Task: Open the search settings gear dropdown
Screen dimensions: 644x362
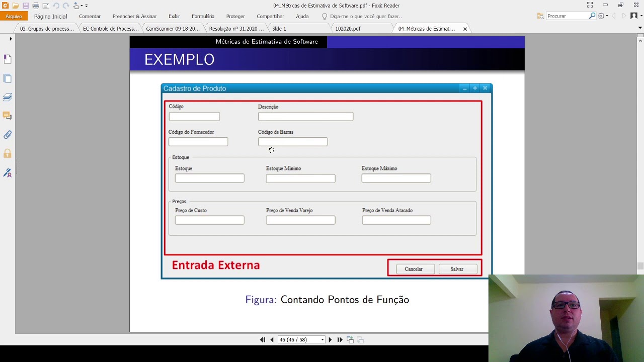Action: (602, 16)
